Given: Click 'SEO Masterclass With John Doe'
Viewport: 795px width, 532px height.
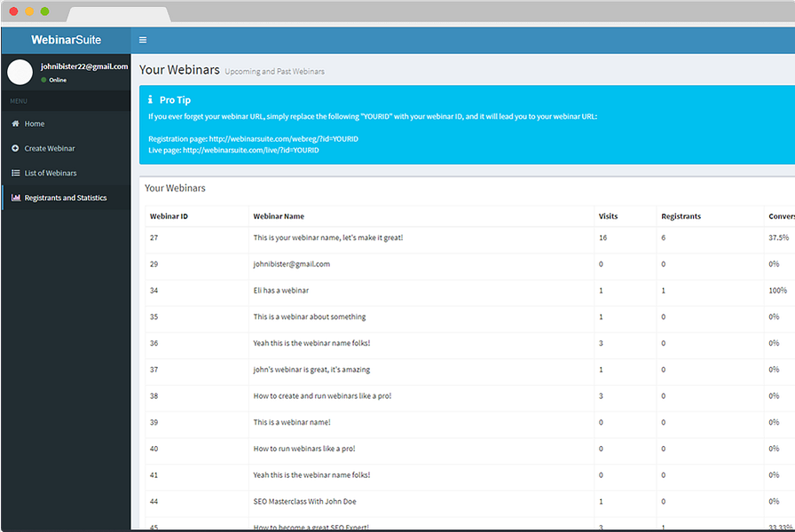Looking at the screenshot, I should point(304,501).
